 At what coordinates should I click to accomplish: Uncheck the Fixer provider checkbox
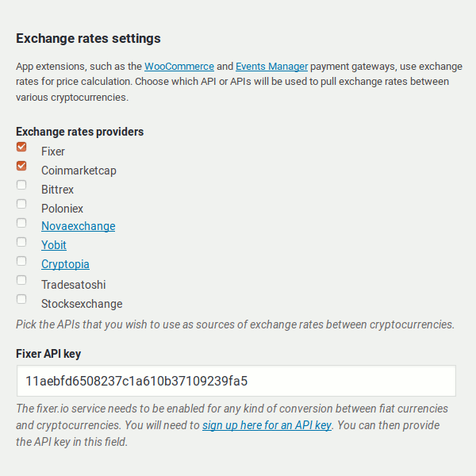pos(21,147)
